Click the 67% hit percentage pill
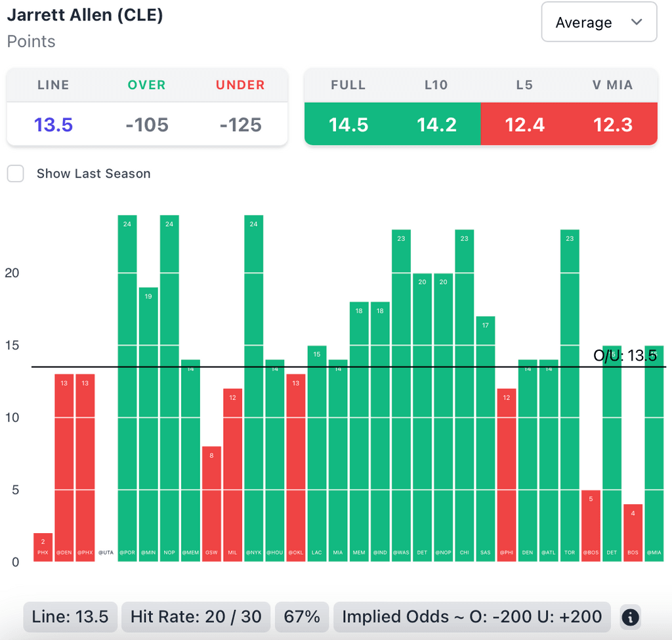Image resolution: width=672 pixels, height=640 pixels. (302, 617)
